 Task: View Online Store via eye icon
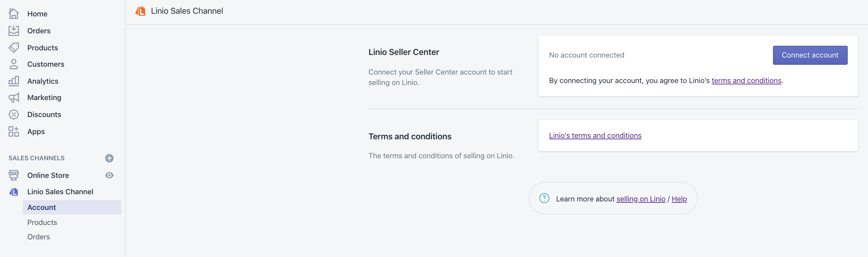pyautogui.click(x=109, y=175)
